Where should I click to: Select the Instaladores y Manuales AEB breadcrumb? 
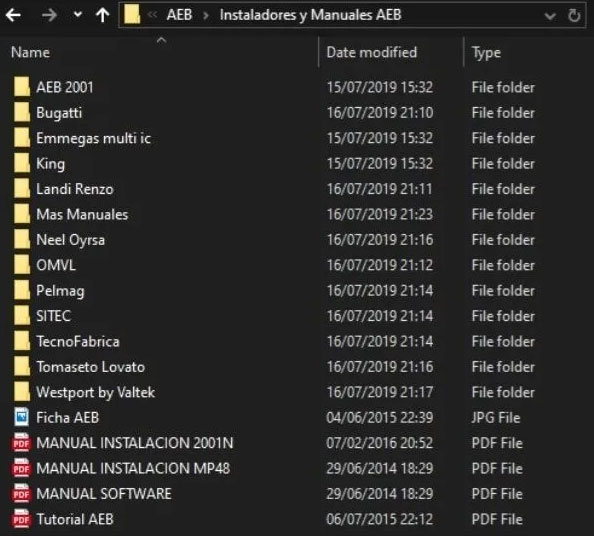pyautogui.click(x=311, y=15)
